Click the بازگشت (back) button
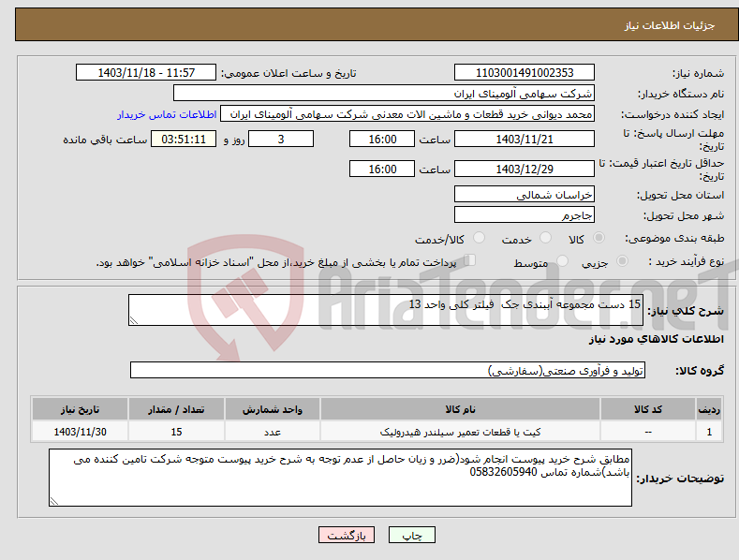This screenshot has width=739, height=560. coord(347,535)
